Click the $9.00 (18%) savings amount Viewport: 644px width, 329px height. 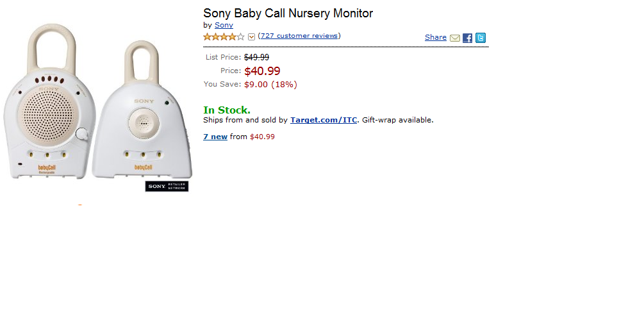(x=270, y=84)
